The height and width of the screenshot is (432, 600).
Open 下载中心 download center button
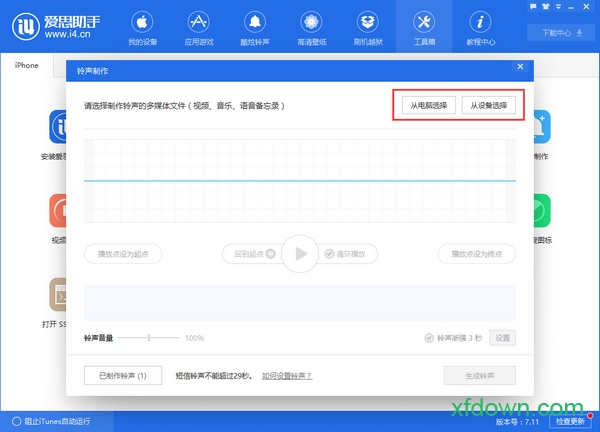click(562, 32)
